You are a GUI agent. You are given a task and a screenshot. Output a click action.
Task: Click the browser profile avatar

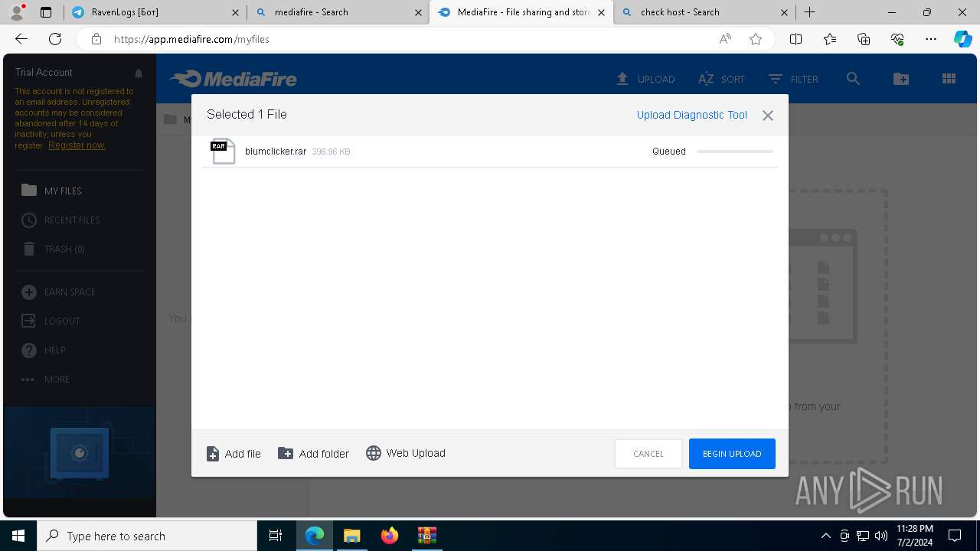point(16,12)
